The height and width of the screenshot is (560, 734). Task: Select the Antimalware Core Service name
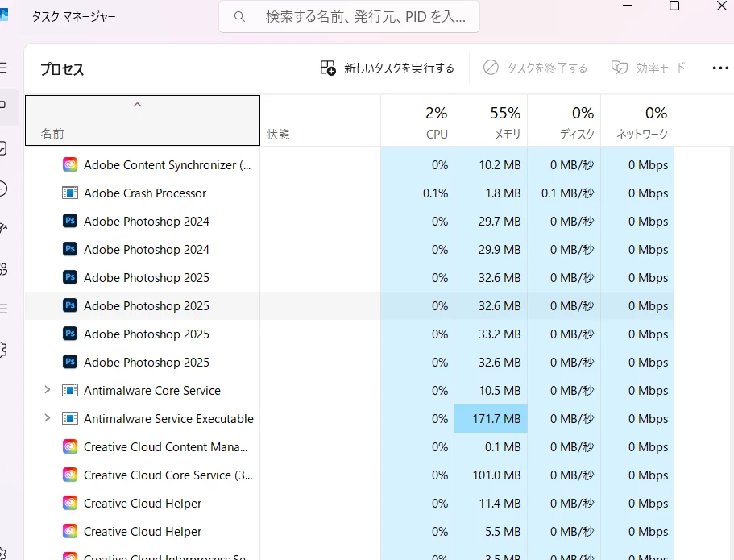click(x=151, y=390)
